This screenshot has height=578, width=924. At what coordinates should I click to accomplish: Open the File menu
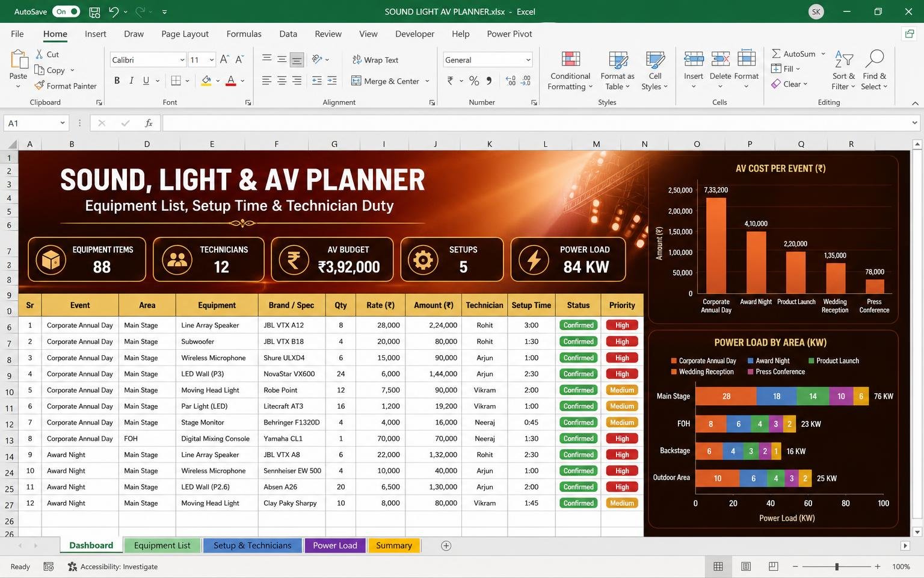(17, 34)
